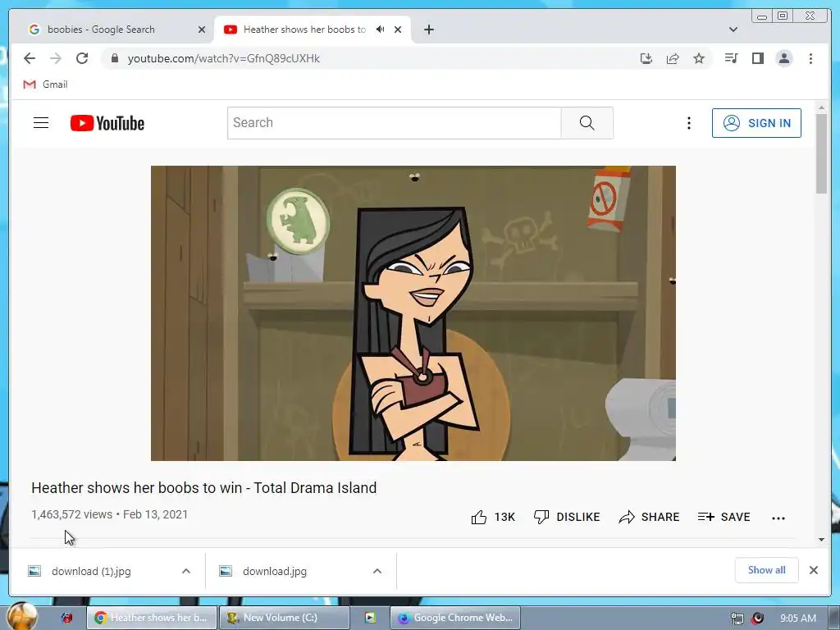840x630 pixels.
Task: Click the scrollbar down arrow
Action: (x=821, y=540)
